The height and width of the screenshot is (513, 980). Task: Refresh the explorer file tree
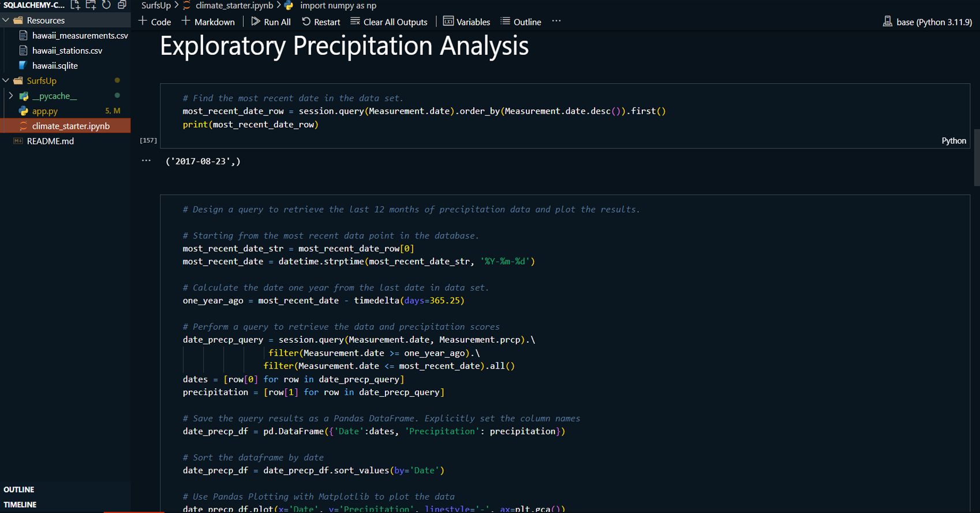[107, 5]
